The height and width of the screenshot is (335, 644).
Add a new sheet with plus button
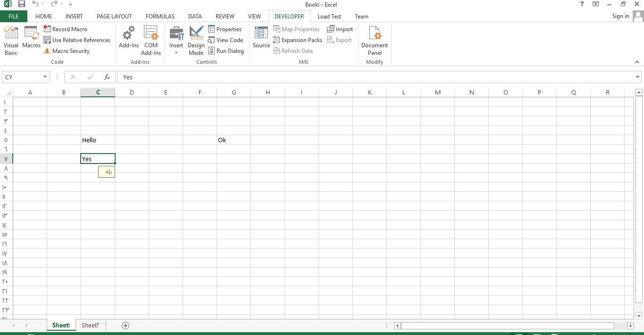click(125, 326)
